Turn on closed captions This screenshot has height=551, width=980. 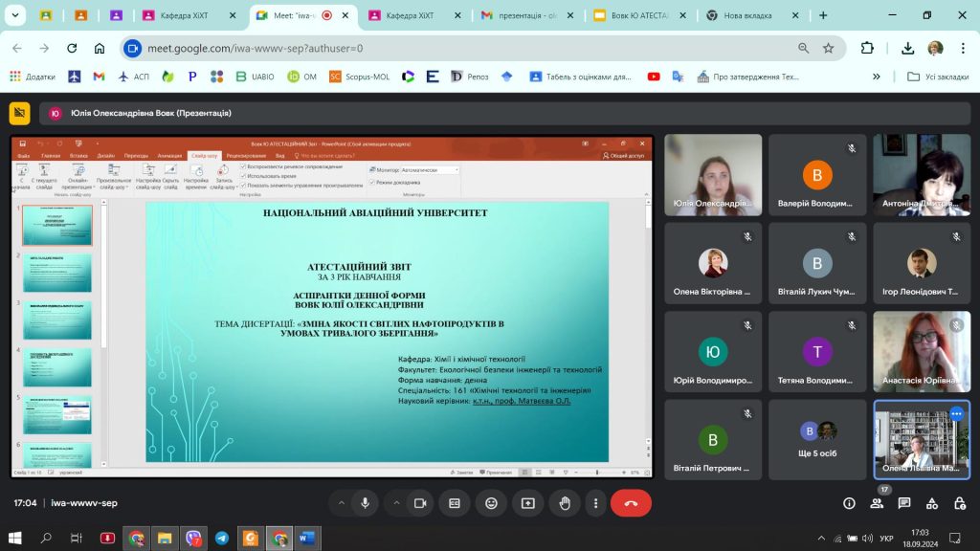pos(456,503)
